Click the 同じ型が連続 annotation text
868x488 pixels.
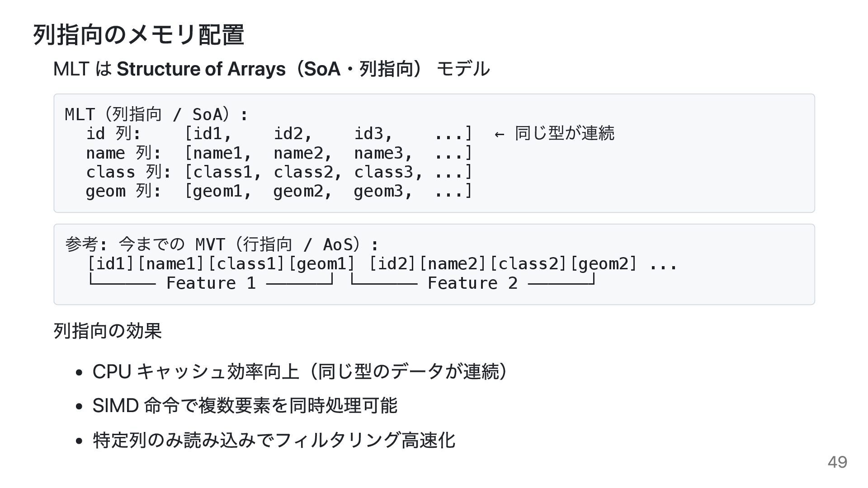click(x=565, y=133)
